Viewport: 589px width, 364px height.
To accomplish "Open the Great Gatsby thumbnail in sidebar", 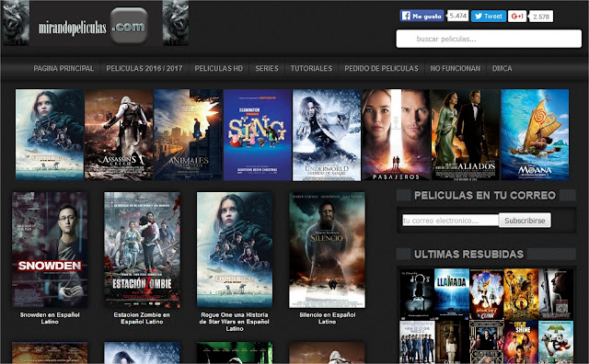I will [487, 342].
